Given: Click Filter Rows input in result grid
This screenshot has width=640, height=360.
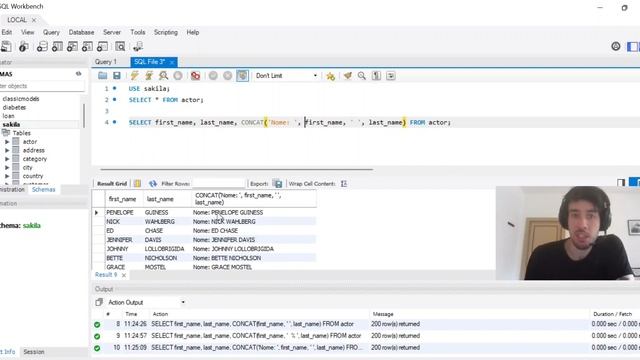Looking at the screenshot, I should [x=218, y=184].
